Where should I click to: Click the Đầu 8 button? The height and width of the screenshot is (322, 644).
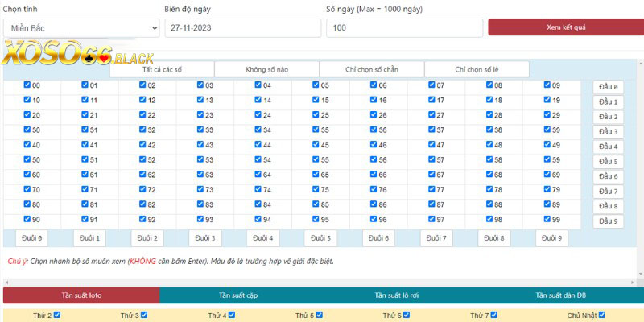pyautogui.click(x=609, y=207)
